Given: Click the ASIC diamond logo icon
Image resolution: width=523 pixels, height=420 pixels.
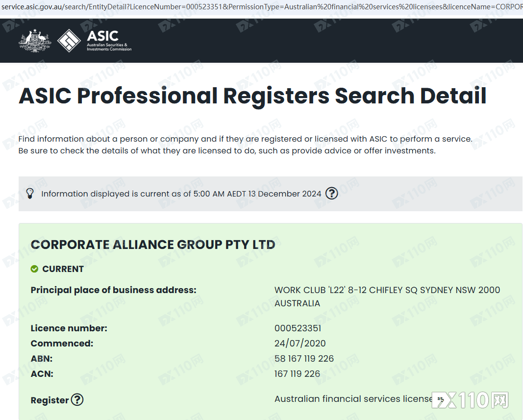Looking at the screenshot, I should [x=69, y=41].
